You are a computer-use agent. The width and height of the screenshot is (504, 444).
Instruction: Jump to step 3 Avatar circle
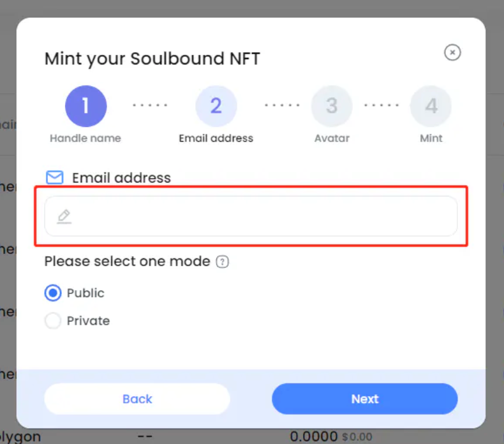coord(332,106)
